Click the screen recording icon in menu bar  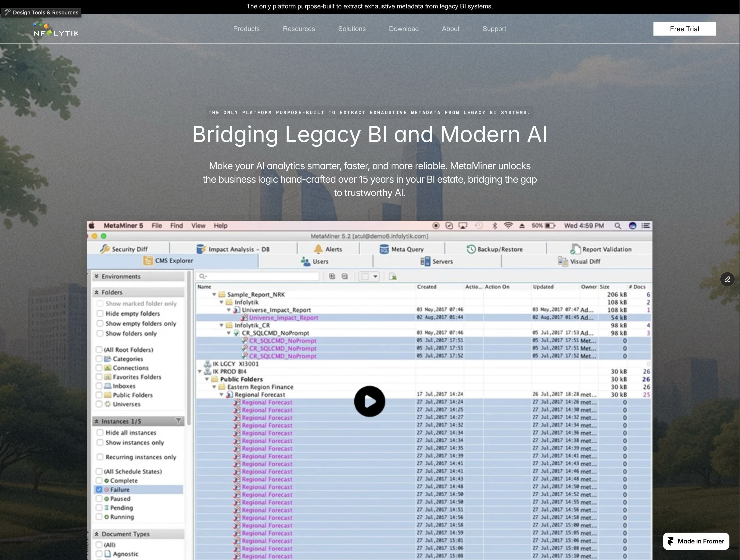436,226
